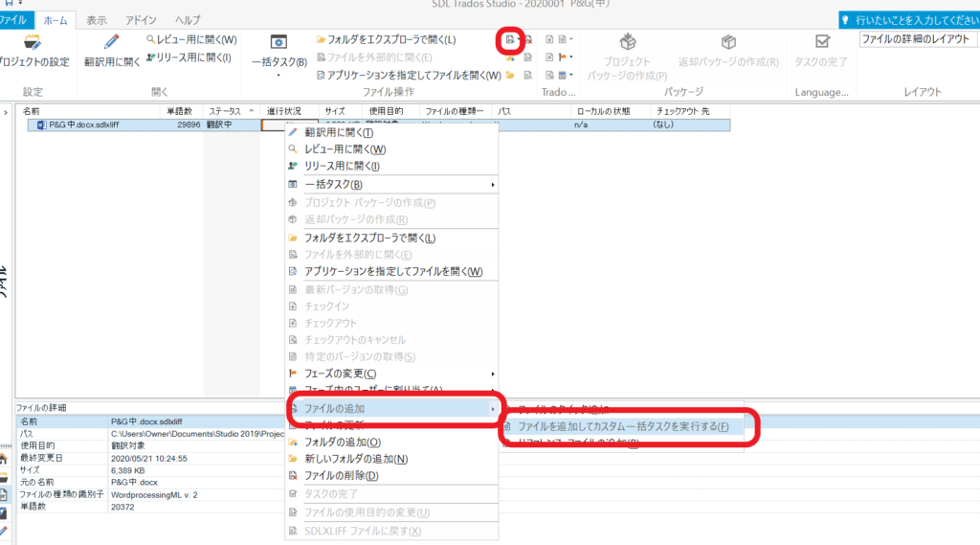Choose 新しいフォルダの追加(N) in the context menu
The height and width of the screenshot is (545, 980).
point(391,460)
